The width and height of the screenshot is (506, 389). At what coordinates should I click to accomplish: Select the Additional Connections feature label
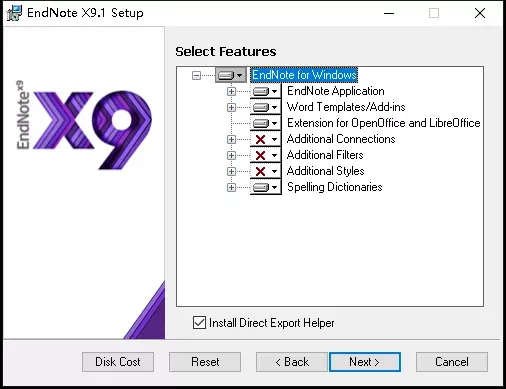341,139
